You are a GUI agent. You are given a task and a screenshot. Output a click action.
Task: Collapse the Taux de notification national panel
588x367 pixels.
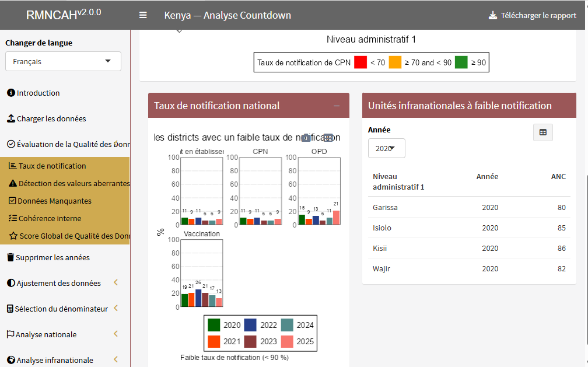coord(337,106)
